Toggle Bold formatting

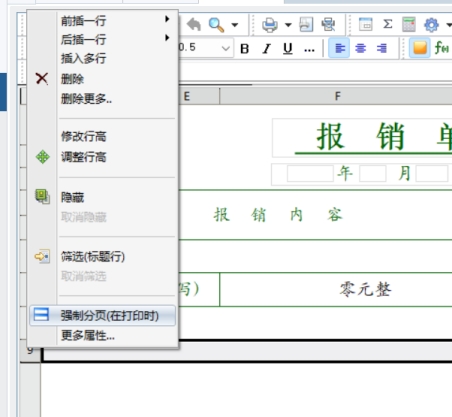245,49
